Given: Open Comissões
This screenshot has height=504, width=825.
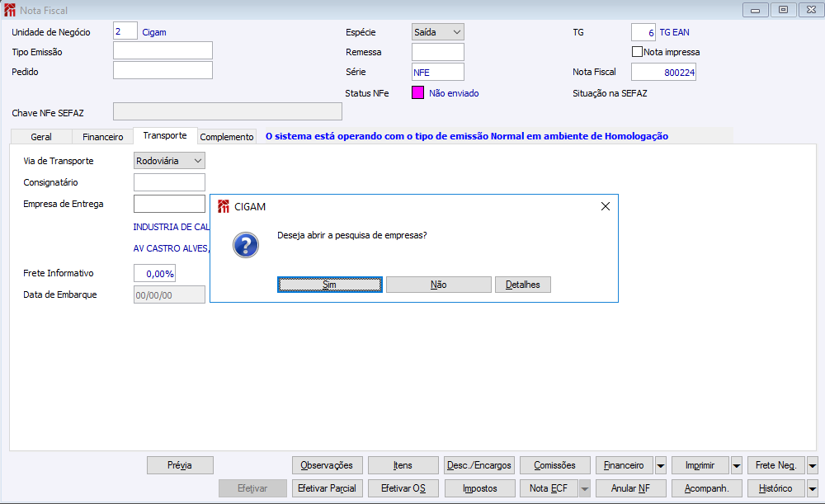Looking at the screenshot, I should [555, 465].
